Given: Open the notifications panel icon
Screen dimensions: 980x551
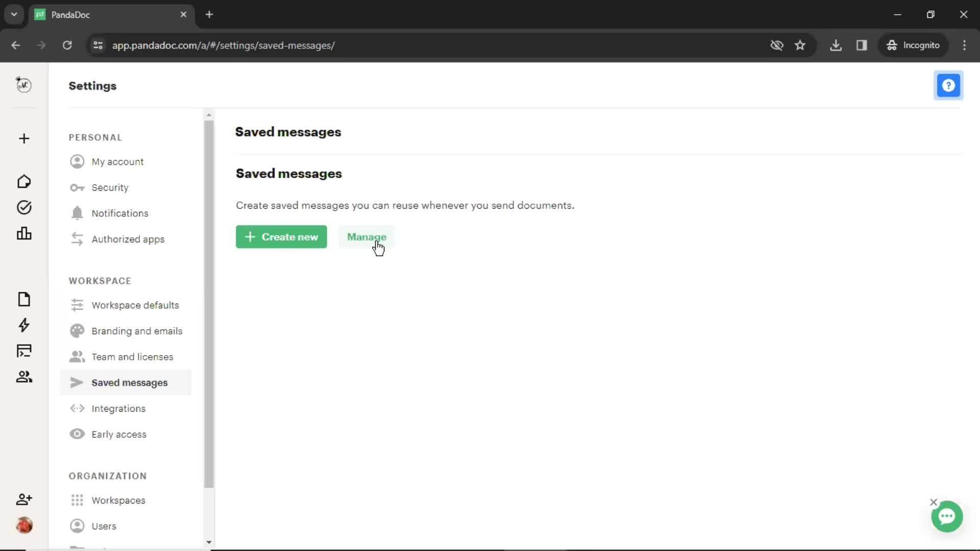Looking at the screenshot, I should pos(76,213).
